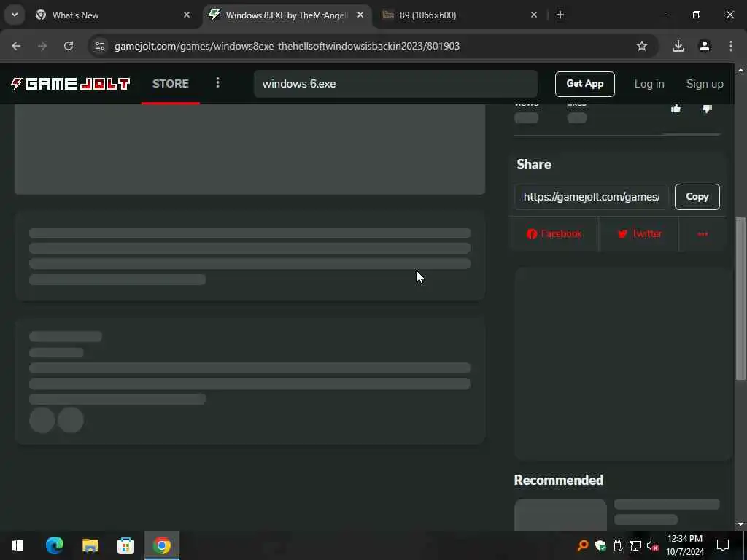Image resolution: width=747 pixels, height=560 pixels.
Task: Dislike the game with thumbs down
Action: [x=707, y=109]
